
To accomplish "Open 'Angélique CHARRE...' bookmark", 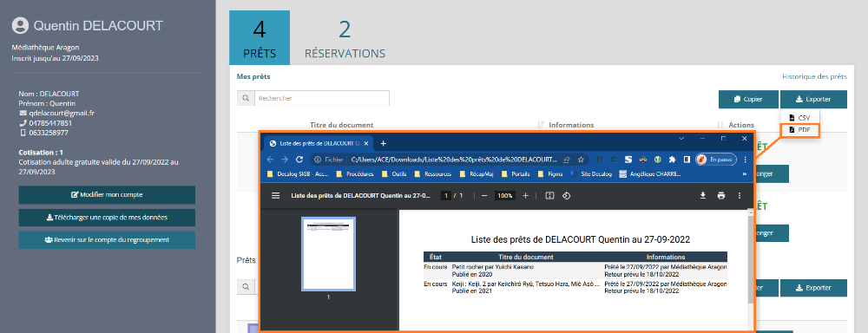I will pos(650,173).
